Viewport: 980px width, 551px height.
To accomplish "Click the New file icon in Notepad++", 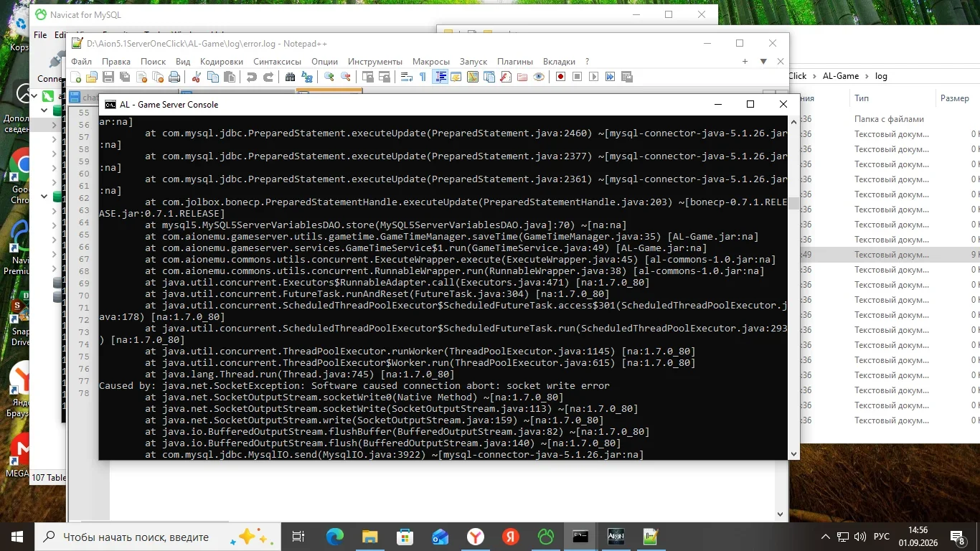I will point(76,77).
